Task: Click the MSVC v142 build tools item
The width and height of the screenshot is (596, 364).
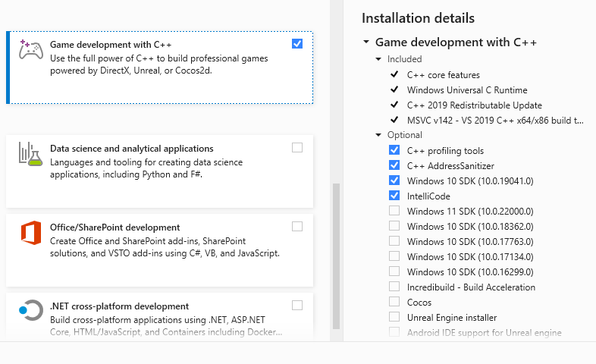Action: tap(495, 121)
